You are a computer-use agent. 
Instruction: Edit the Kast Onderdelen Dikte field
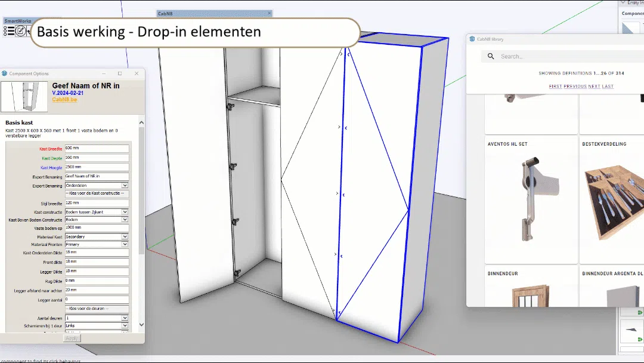point(97,253)
